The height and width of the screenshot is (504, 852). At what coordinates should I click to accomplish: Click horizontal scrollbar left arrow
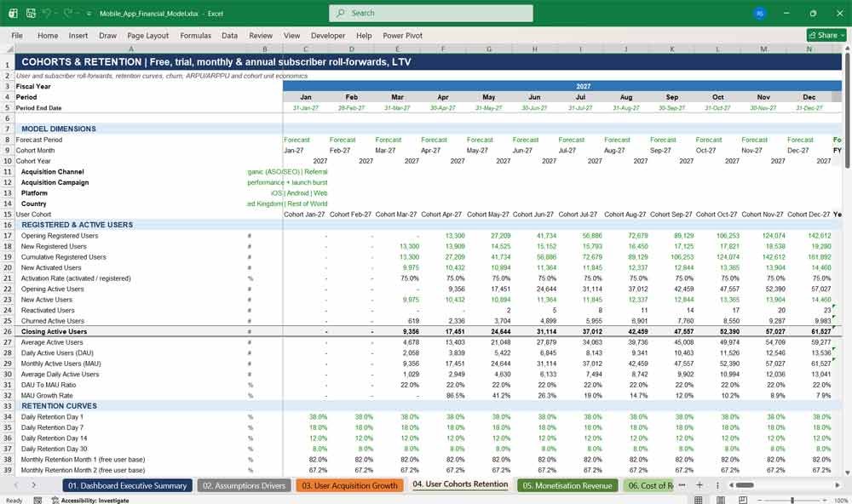pos(731,485)
